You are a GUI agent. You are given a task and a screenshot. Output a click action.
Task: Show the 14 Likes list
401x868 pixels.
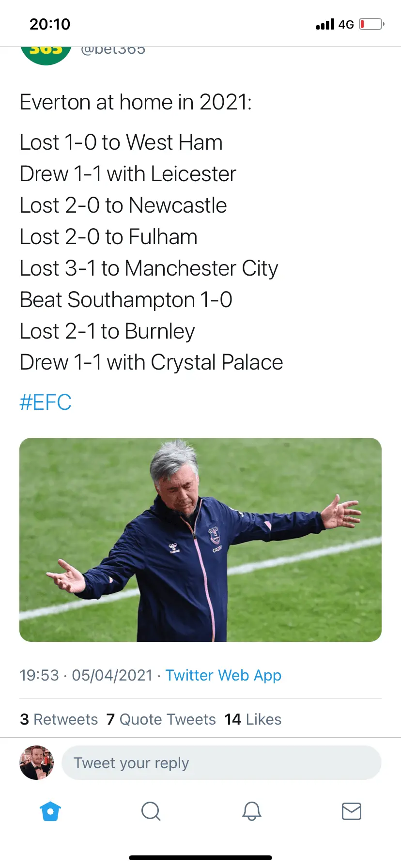(x=253, y=719)
